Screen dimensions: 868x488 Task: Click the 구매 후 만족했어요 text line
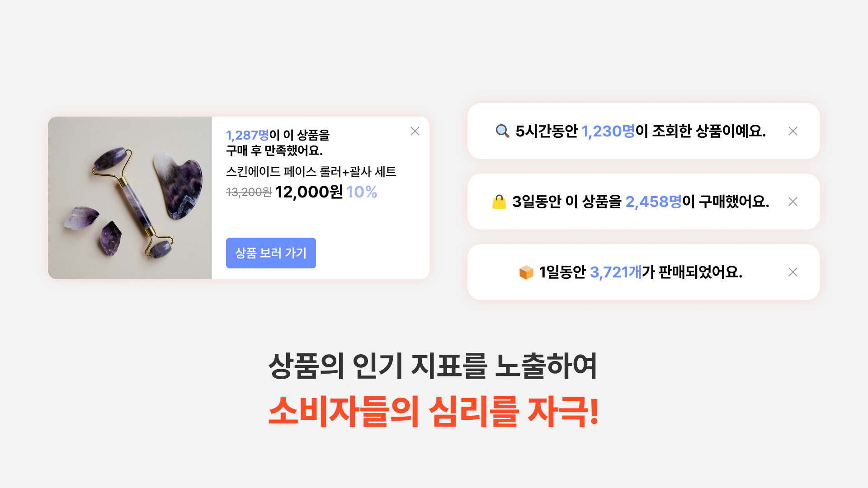tap(274, 150)
